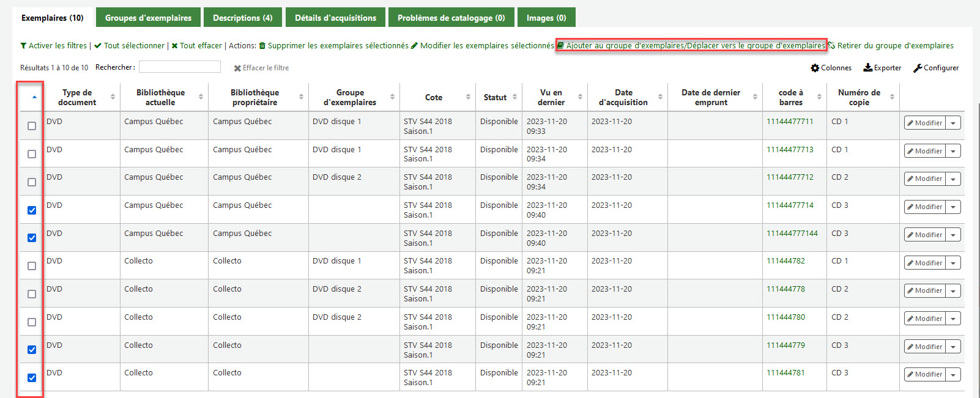Expand Modifier dropdown for barcode 111444778

click(953, 290)
